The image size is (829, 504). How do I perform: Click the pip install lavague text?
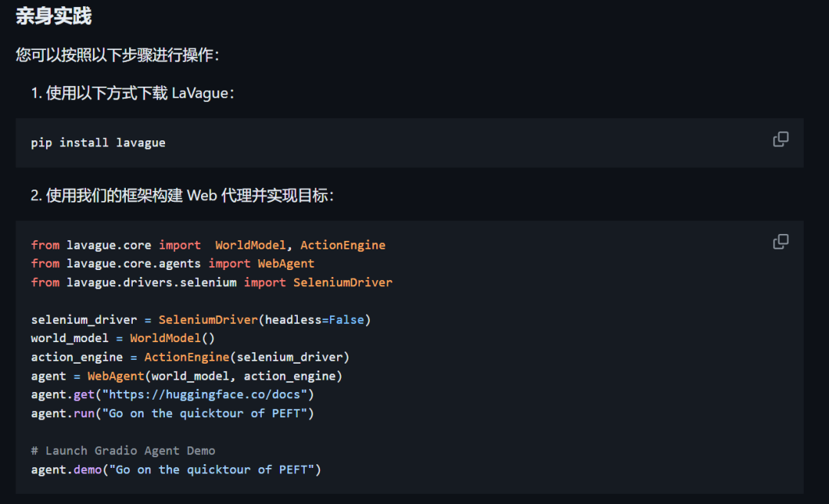tap(97, 143)
